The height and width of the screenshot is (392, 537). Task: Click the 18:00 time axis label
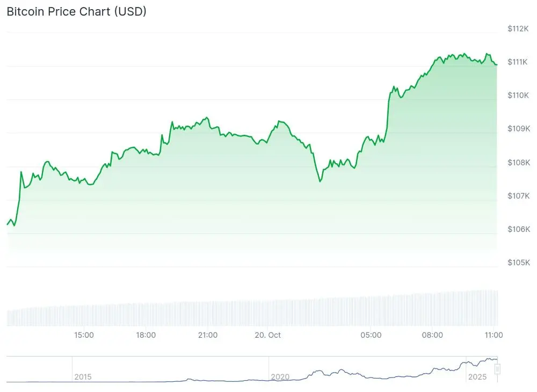coord(146,335)
